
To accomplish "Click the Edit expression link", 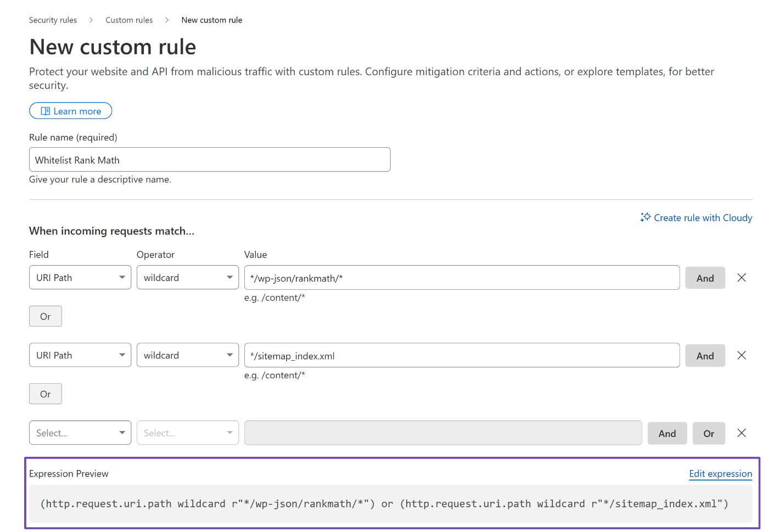I will [x=721, y=474].
